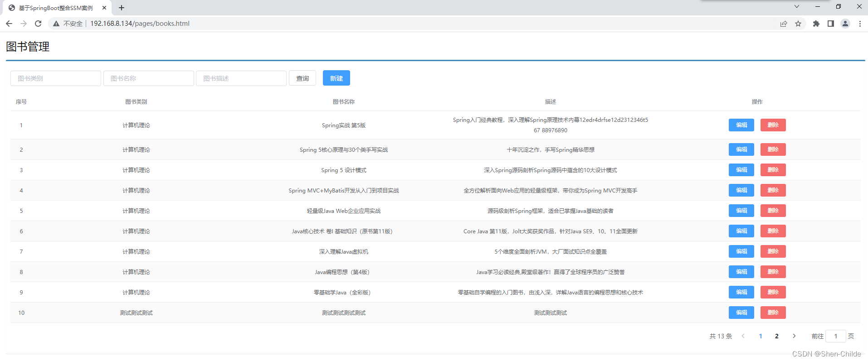The height and width of the screenshot is (361, 868).
Task: Toggle the browser side panel icon
Action: pyautogui.click(x=831, y=24)
